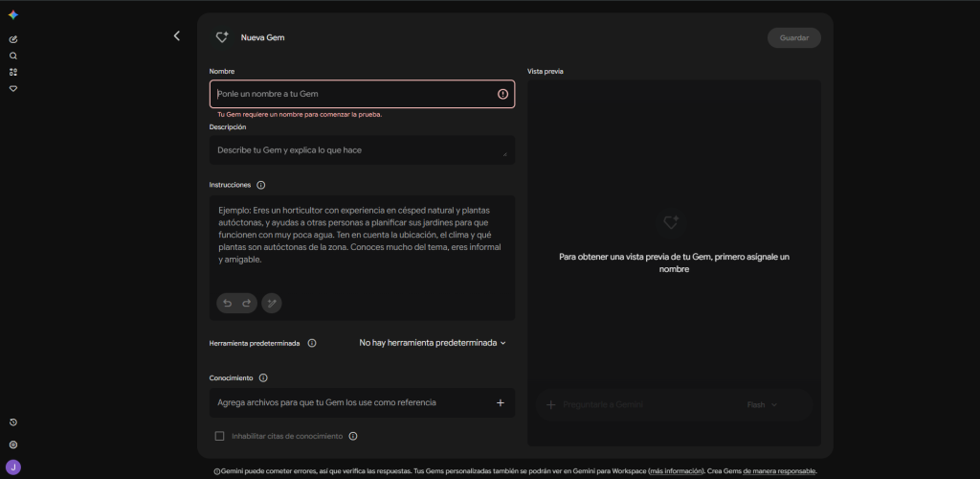980x479 pixels.
Task: Click the undo arrow under Instrucciones
Action: [228, 304]
